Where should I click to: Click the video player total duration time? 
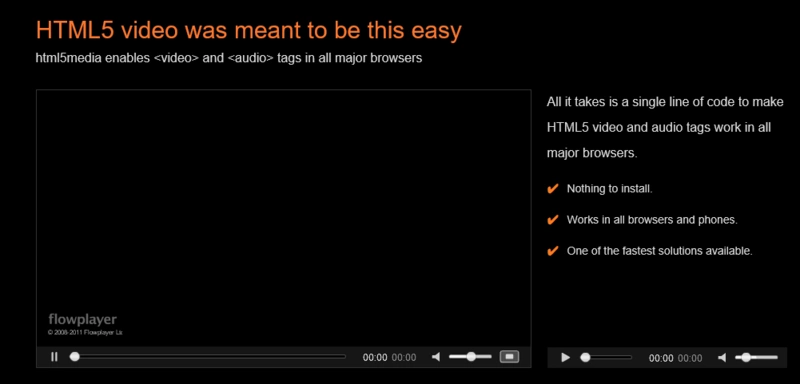pos(404,357)
